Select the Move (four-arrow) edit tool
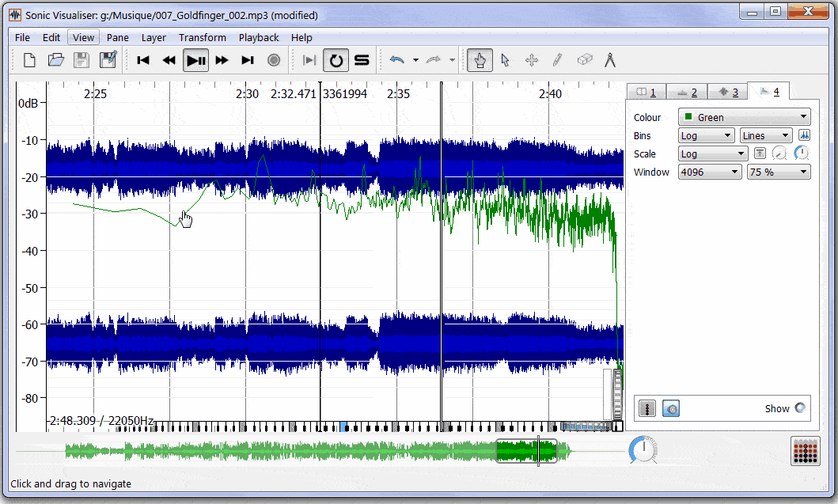 coord(531,60)
